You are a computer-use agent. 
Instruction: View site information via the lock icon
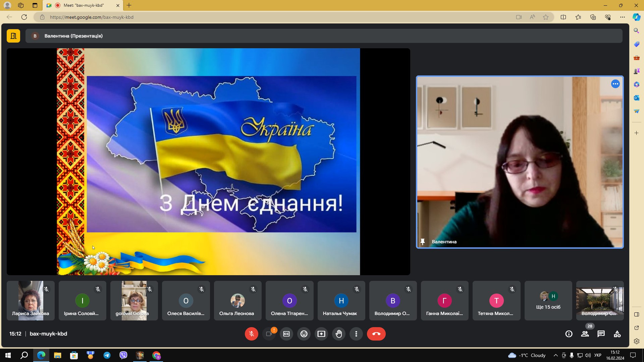click(42, 17)
